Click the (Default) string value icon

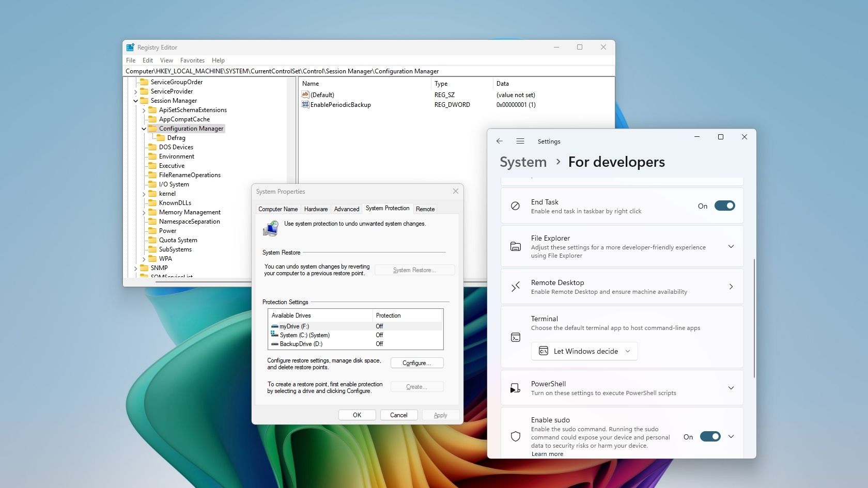tap(305, 95)
